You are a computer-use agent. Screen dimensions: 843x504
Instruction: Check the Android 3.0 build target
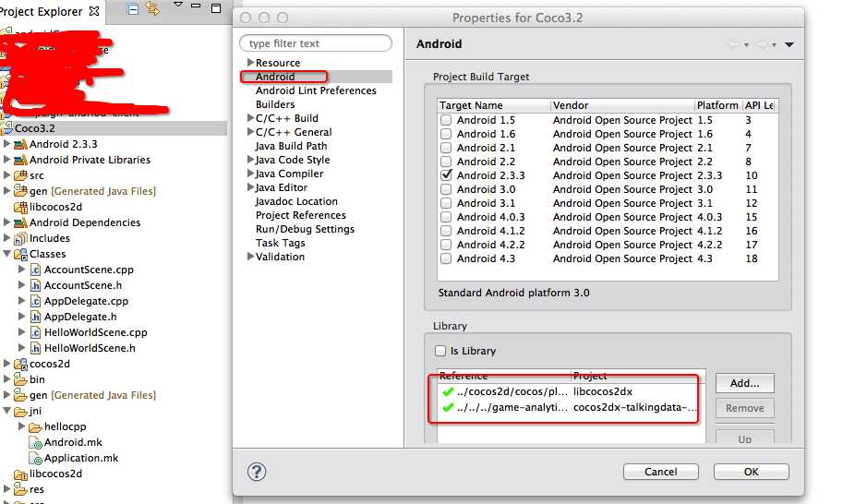[x=446, y=189]
